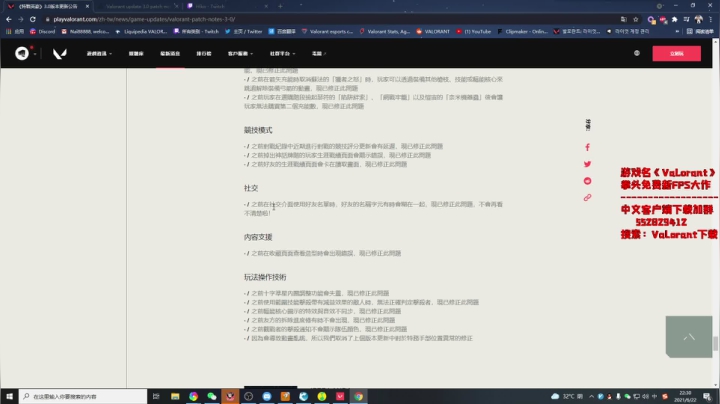Image resolution: width=720 pixels, height=404 pixels.
Task: Share the article on Facebook
Action: [x=587, y=147]
